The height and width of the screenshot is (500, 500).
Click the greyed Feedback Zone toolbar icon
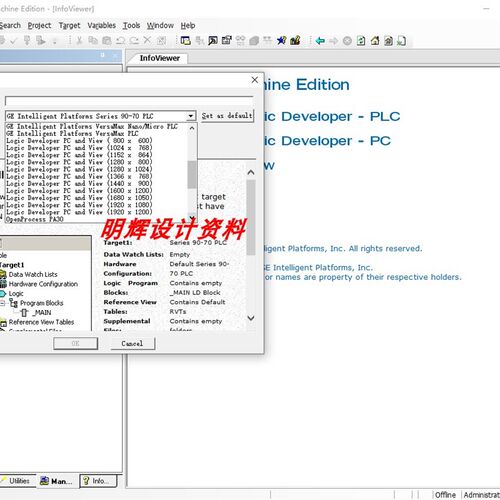tap(199, 41)
